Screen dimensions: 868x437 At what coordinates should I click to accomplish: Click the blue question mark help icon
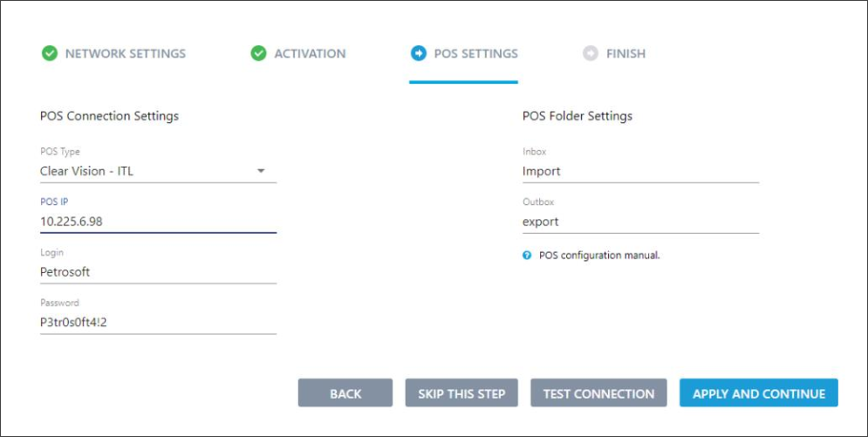click(527, 256)
